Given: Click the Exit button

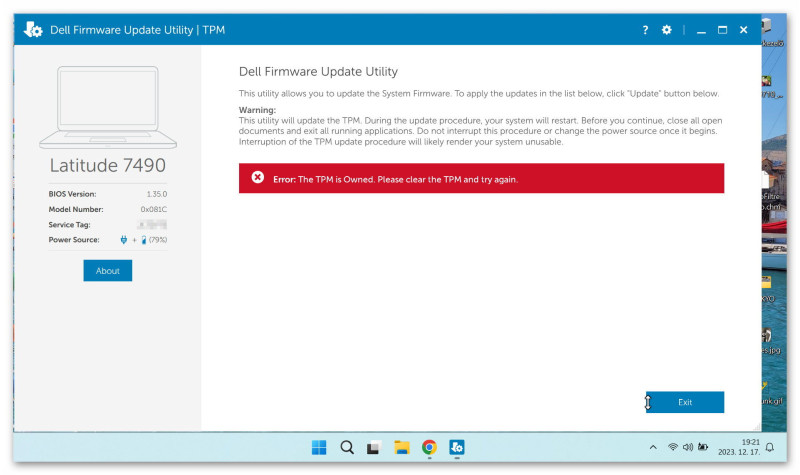Looking at the screenshot, I should pyautogui.click(x=685, y=402).
